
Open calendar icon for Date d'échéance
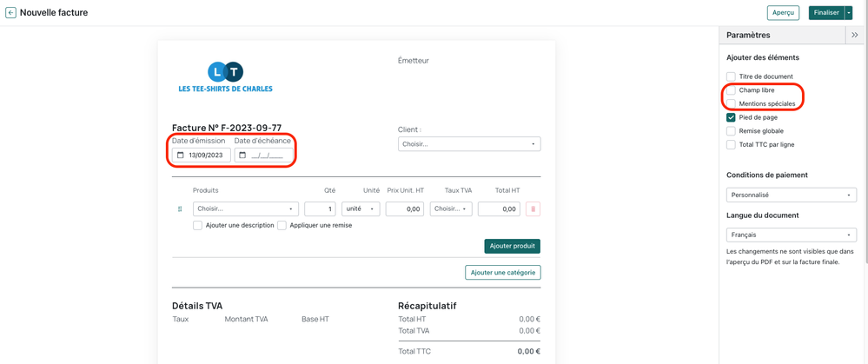[x=243, y=156]
